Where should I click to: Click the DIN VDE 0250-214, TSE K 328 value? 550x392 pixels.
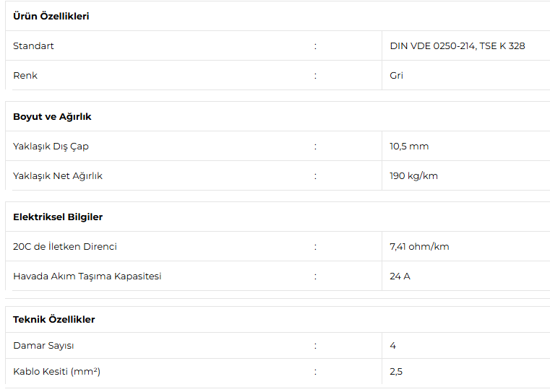(x=457, y=46)
